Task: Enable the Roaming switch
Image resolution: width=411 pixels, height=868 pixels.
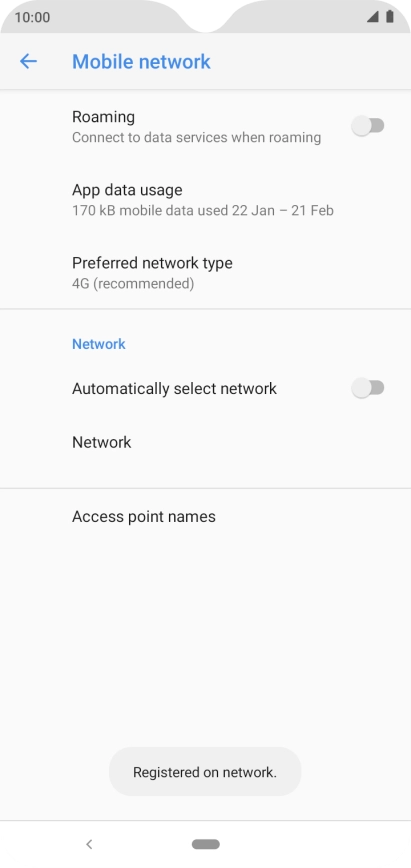Action: [368, 126]
